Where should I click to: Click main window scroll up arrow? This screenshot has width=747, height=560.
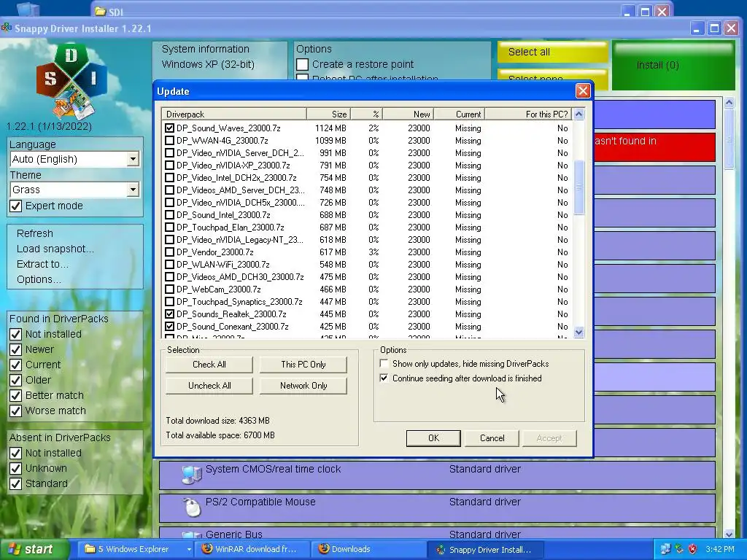[729, 102]
